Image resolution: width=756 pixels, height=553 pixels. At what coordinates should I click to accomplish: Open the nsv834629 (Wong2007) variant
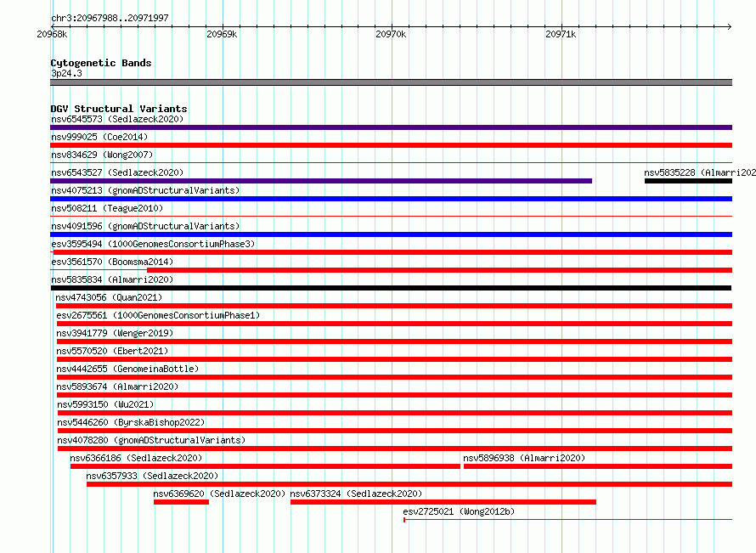point(102,155)
